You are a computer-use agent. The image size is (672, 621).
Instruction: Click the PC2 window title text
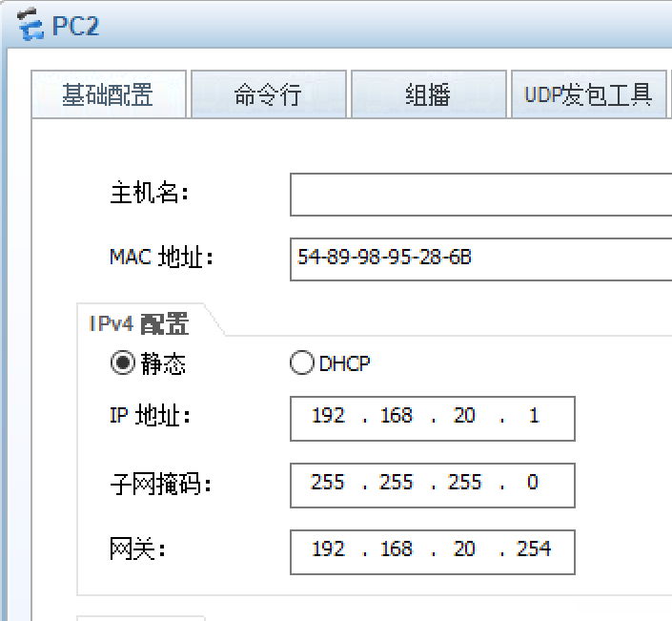pos(75,26)
